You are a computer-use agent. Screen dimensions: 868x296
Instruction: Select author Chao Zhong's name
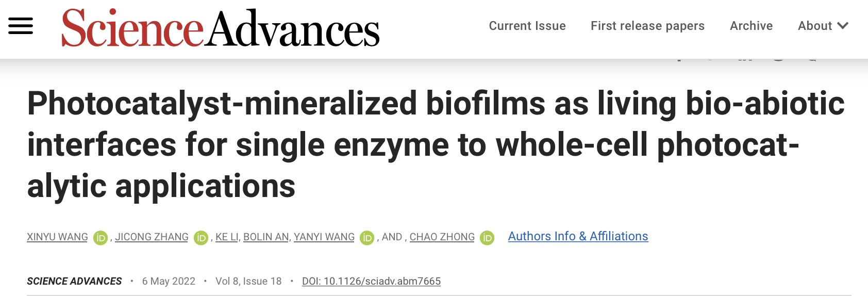click(x=442, y=237)
